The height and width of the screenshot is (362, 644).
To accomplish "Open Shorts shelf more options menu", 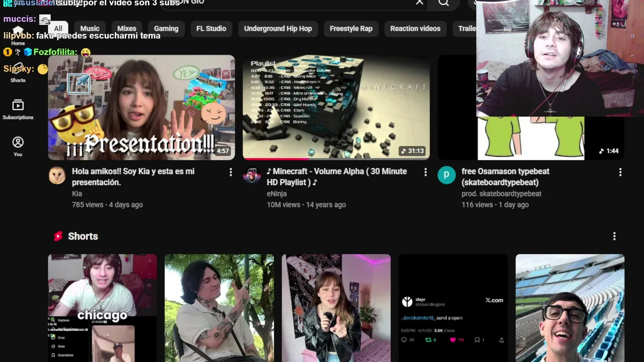I will 614,236.
